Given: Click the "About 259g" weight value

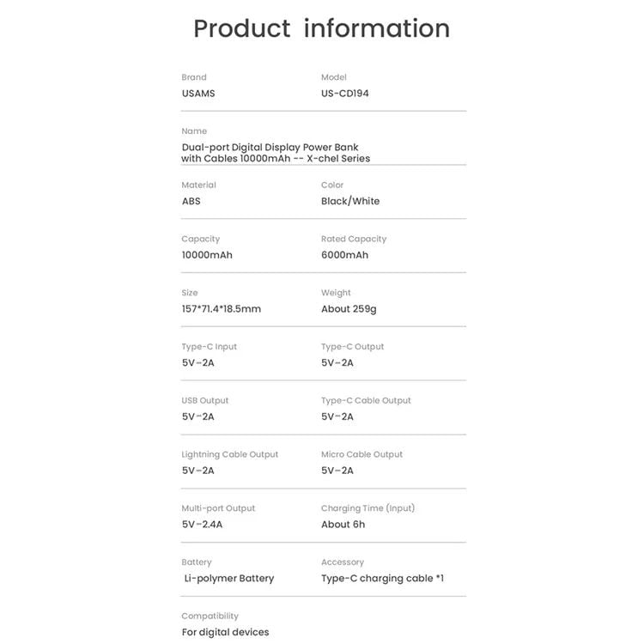Looking at the screenshot, I should (x=349, y=309).
